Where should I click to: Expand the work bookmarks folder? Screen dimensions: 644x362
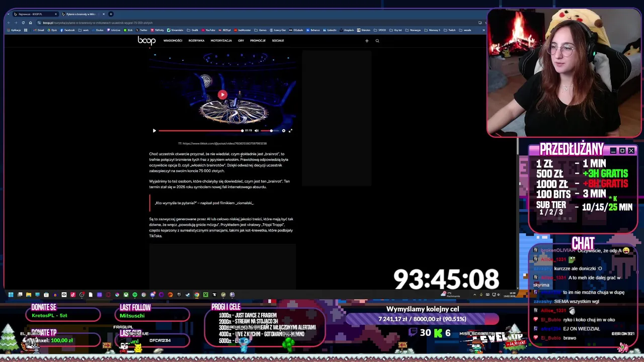[84, 30]
